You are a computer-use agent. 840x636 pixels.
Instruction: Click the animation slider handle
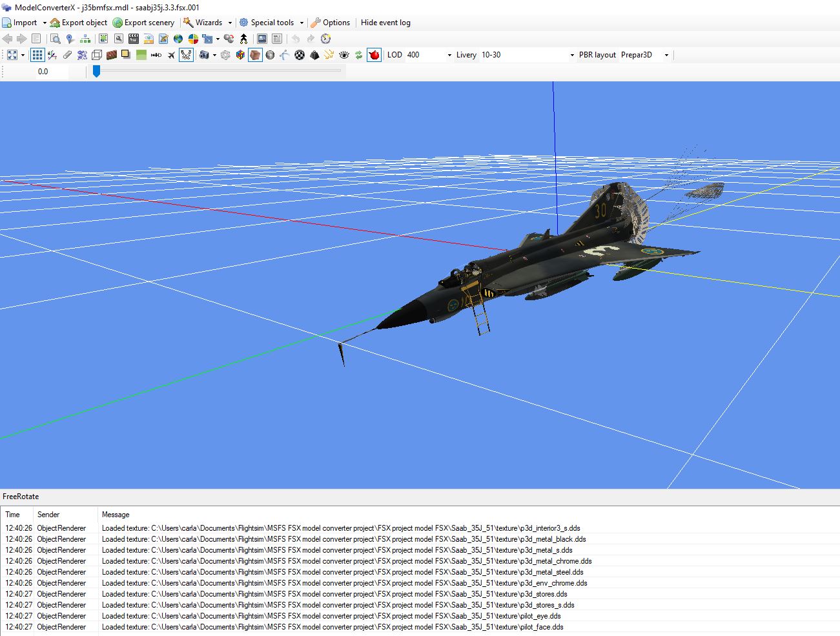pyautogui.click(x=96, y=71)
